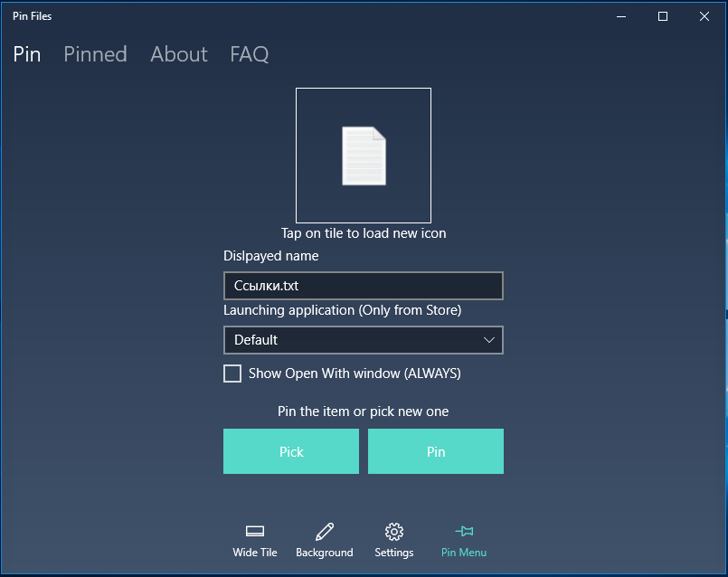Click the Background pencil icon

[325, 532]
